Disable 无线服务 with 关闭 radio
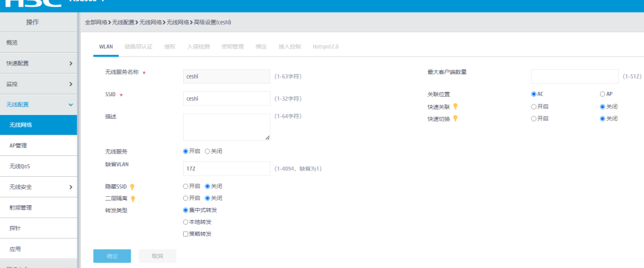Viewport: 644px width, 268px height. point(208,151)
